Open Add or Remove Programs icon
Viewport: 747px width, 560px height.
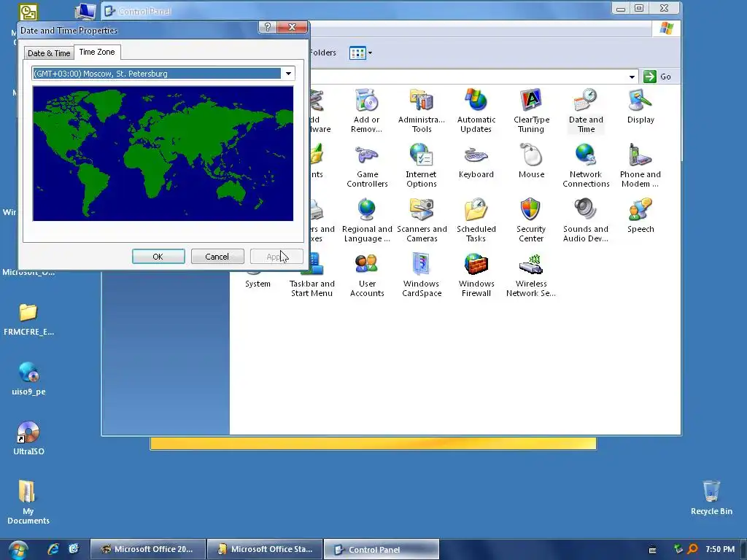click(x=366, y=111)
